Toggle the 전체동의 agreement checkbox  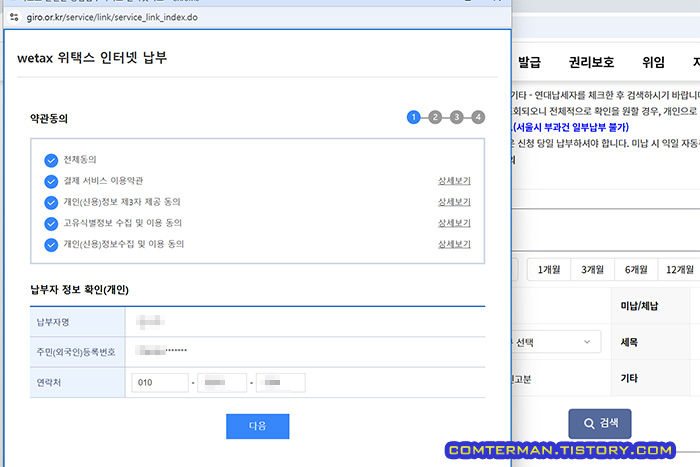[x=51, y=160]
